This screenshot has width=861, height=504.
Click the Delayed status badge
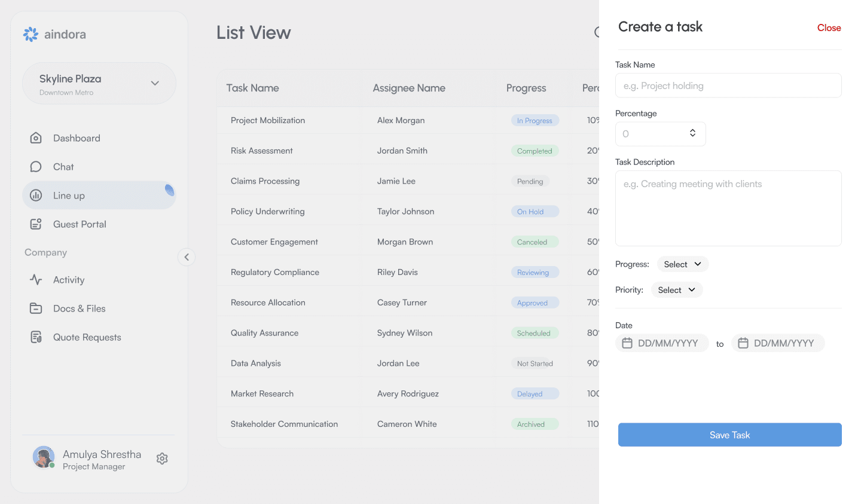click(535, 394)
